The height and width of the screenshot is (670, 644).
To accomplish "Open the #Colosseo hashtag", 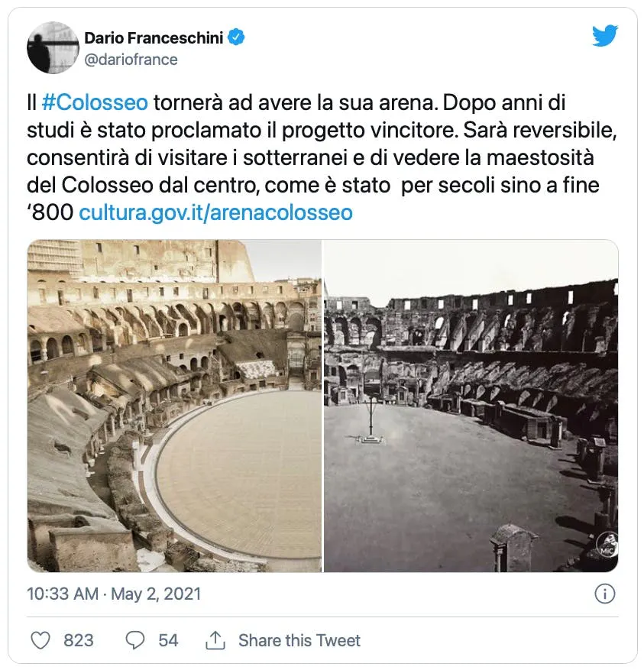I will tap(95, 102).
